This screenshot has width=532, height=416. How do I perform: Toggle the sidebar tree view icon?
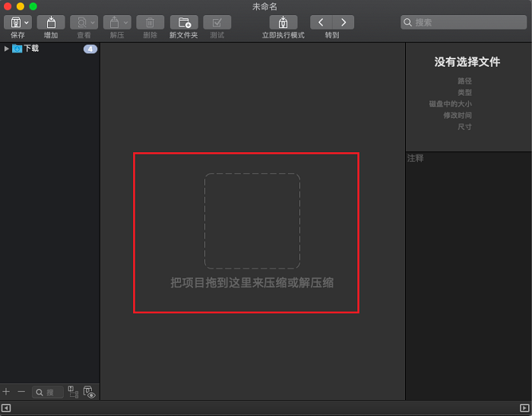pyautogui.click(x=73, y=392)
